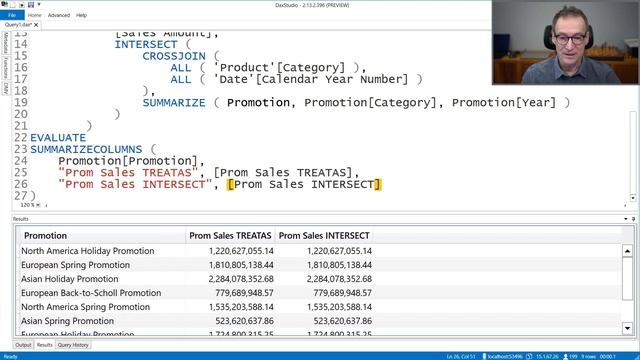Click TREATAS value 1,220,627,055.14
This screenshot has width=640, height=360.
coord(241,251)
